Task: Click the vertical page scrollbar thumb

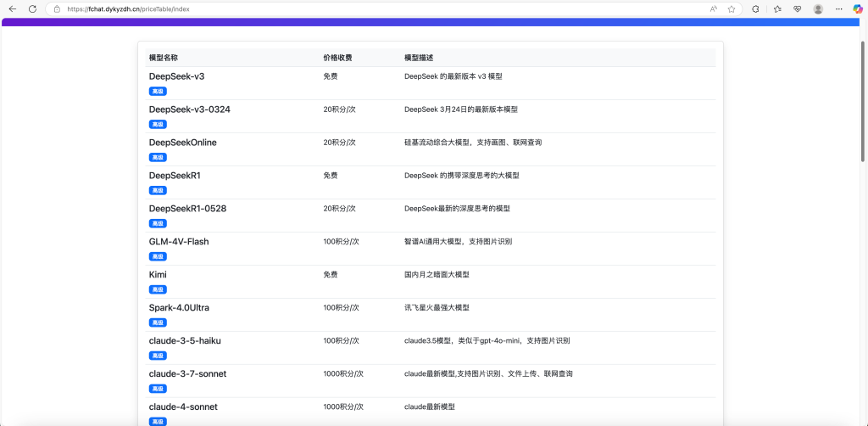Action: (x=862, y=101)
